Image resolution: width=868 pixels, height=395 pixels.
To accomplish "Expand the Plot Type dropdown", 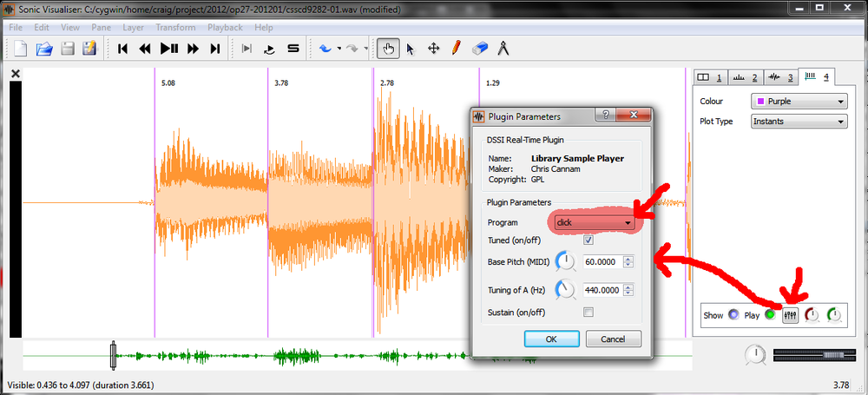I will pyautogui.click(x=798, y=122).
